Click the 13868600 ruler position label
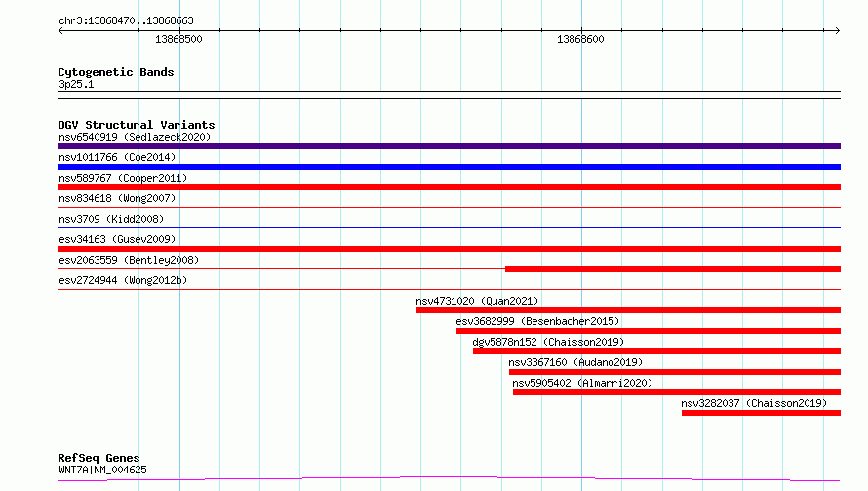This screenshot has height=491, width=868. (x=580, y=39)
